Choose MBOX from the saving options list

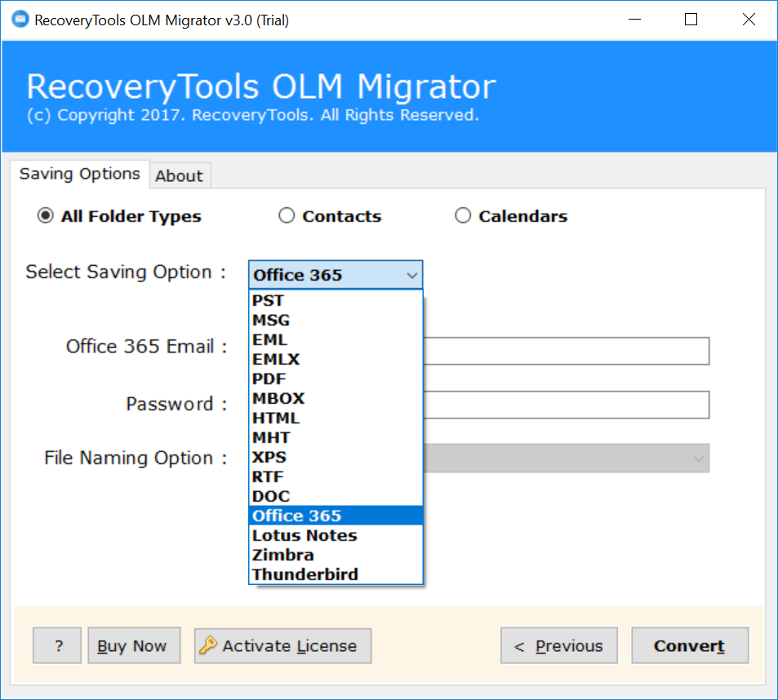pyautogui.click(x=336, y=399)
